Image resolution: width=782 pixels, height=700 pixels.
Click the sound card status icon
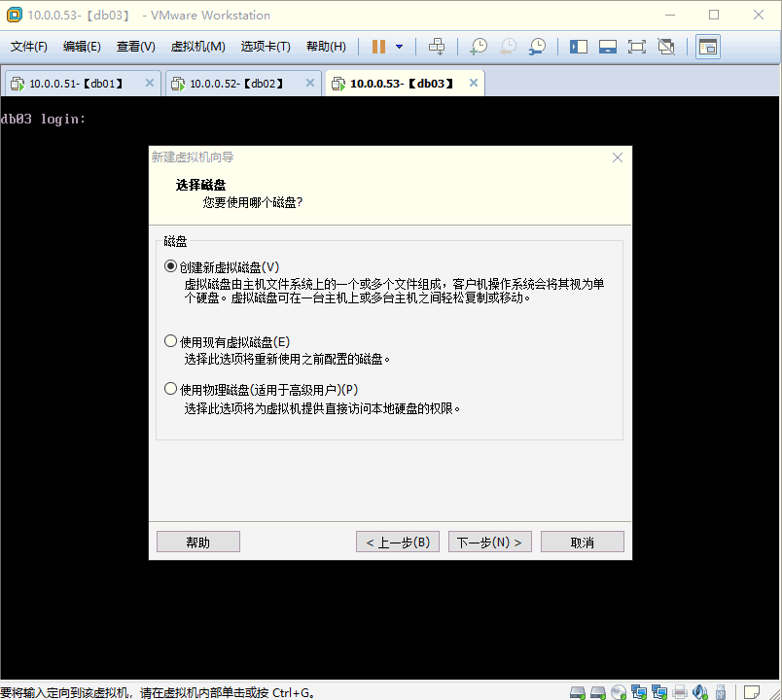(x=700, y=692)
